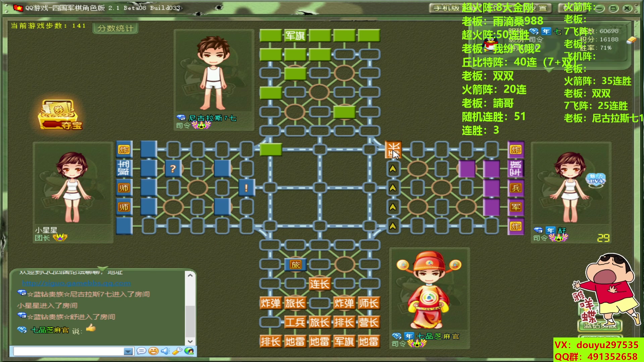This screenshot has height=362, width=644.
Task: Select the orange 营长 piece
Action: (369, 322)
